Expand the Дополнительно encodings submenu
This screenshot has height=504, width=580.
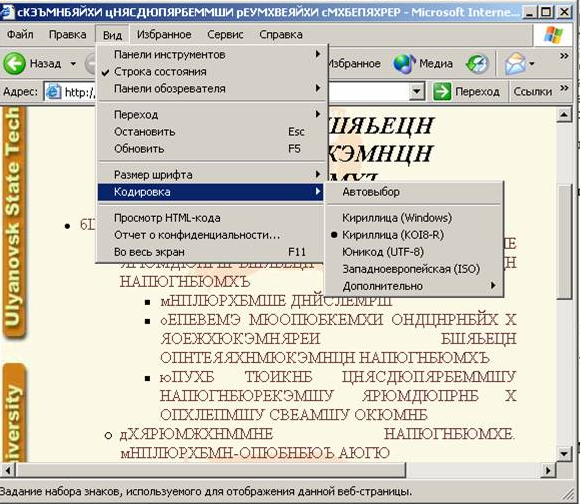tap(414, 286)
